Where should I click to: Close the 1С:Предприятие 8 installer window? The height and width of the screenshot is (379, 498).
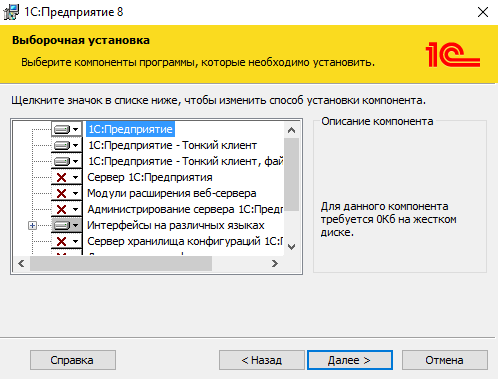click(x=483, y=12)
